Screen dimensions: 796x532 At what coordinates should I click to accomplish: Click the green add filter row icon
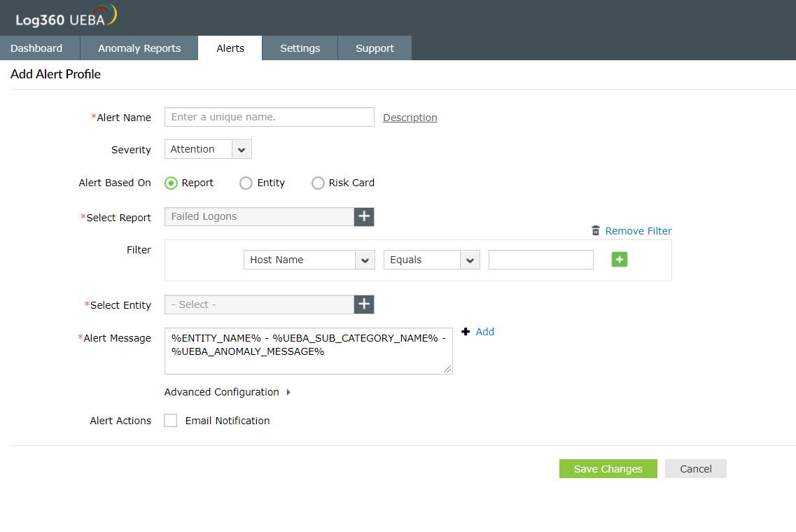(620, 260)
